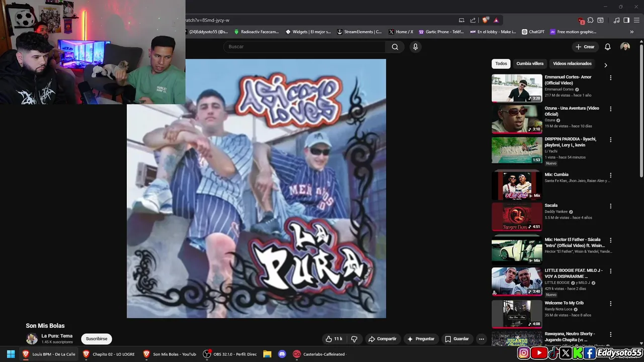Show more bookmarks with the double-chevron
The image size is (644, 362).
coord(632,32)
